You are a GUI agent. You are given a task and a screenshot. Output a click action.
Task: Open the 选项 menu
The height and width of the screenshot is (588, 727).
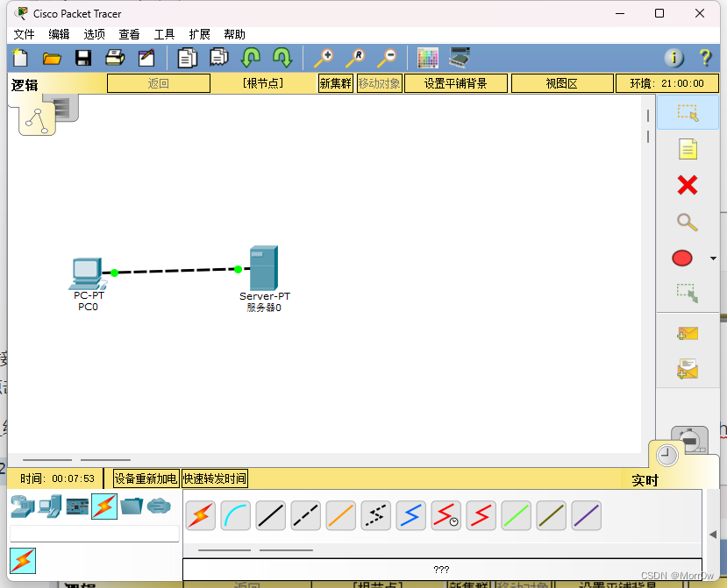point(94,34)
